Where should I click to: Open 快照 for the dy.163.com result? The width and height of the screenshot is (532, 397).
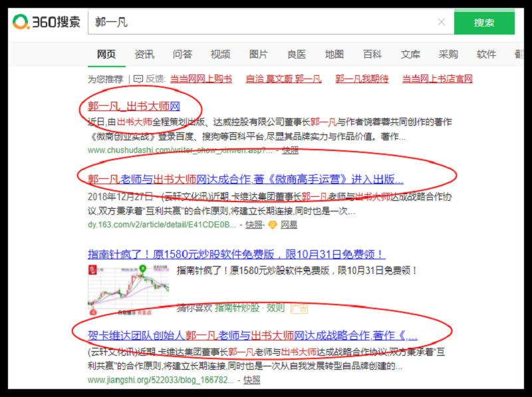click(x=253, y=225)
